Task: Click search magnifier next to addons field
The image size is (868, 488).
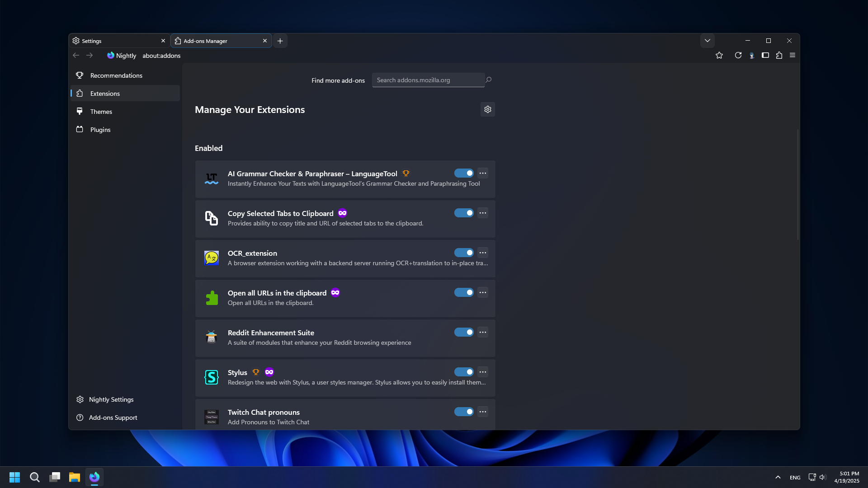Action: point(489,80)
